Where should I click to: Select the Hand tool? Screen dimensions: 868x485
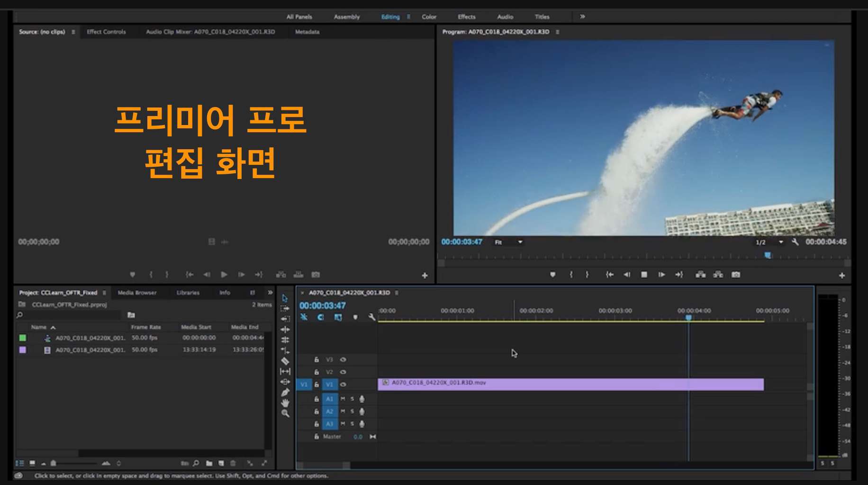(x=285, y=403)
